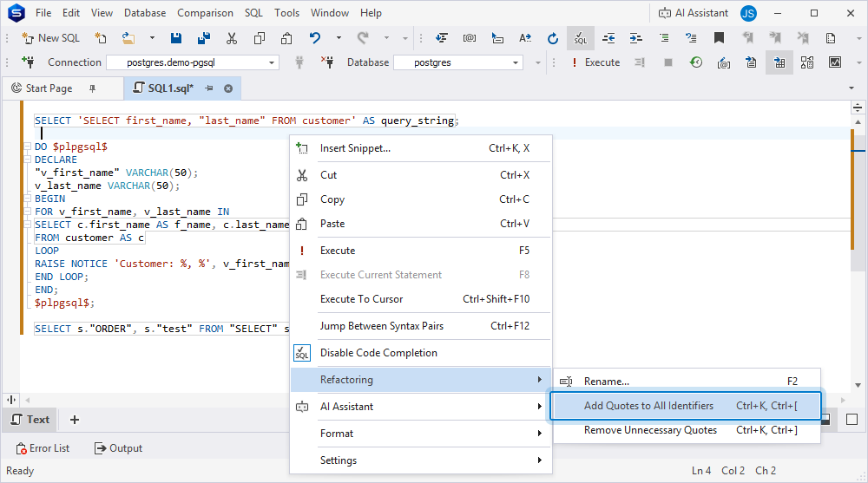The image size is (868, 483).
Task: Click the Cut scissors icon in toolbar
Action: tap(232, 38)
